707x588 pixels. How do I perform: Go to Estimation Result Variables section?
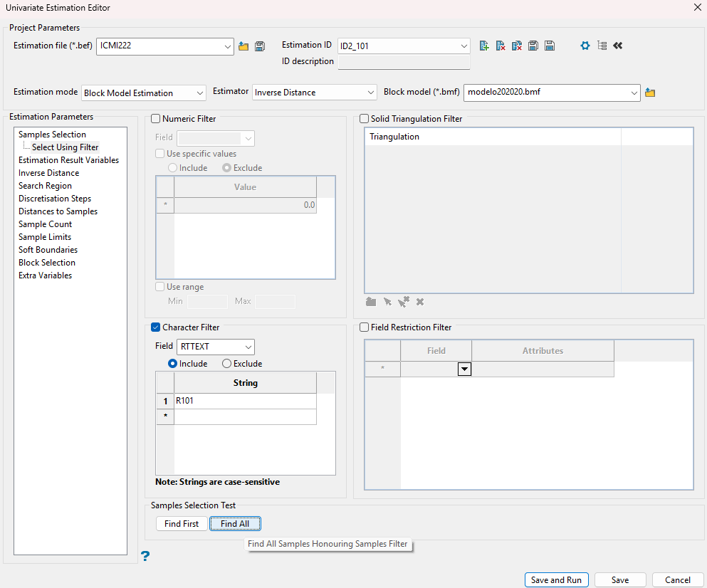coord(68,160)
